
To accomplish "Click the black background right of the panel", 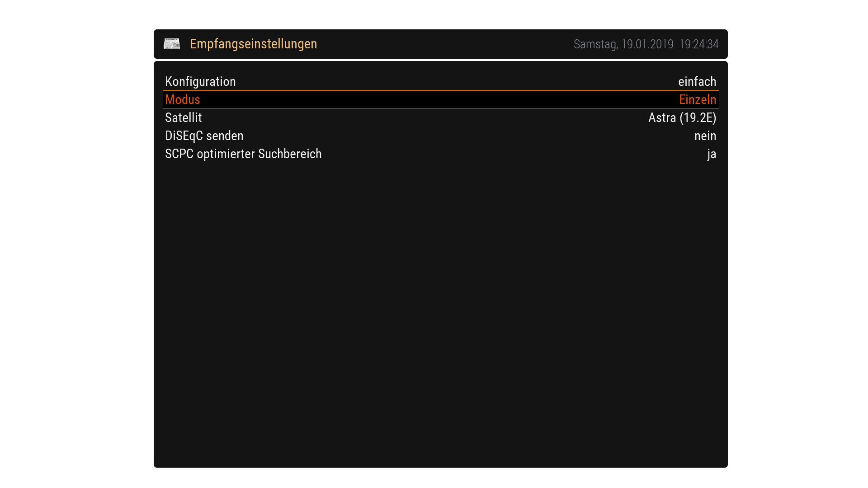I will point(798,244).
